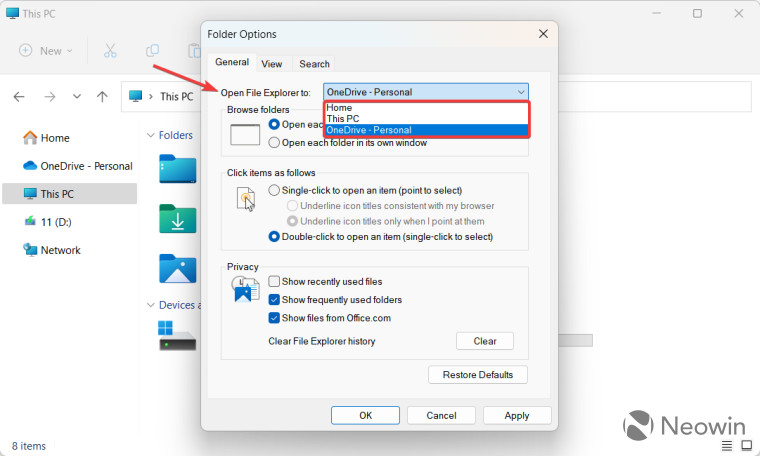Select Open each folder in same window

(274, 125)
